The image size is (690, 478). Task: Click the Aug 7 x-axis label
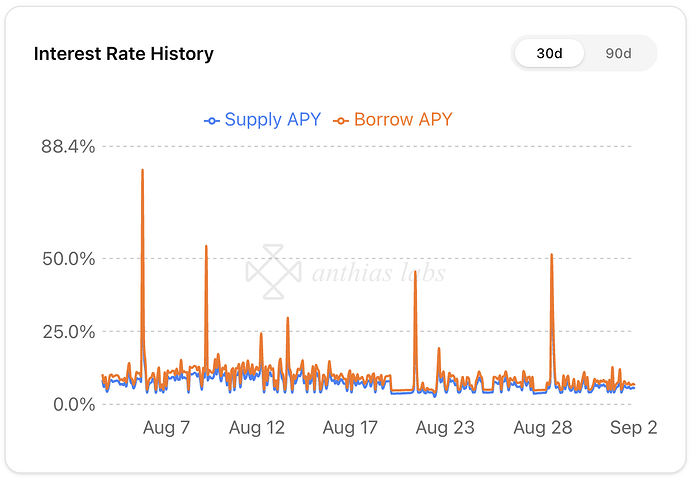pos(166,428)
